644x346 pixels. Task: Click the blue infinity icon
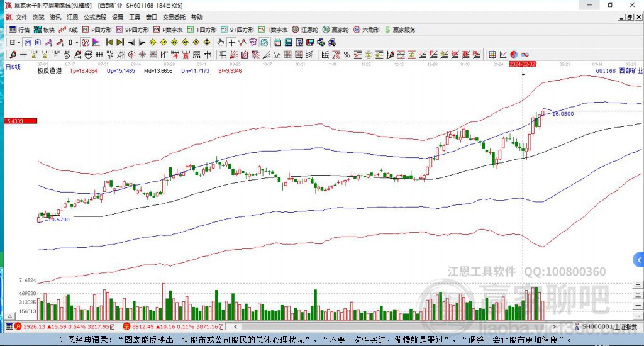coord(525,54)
